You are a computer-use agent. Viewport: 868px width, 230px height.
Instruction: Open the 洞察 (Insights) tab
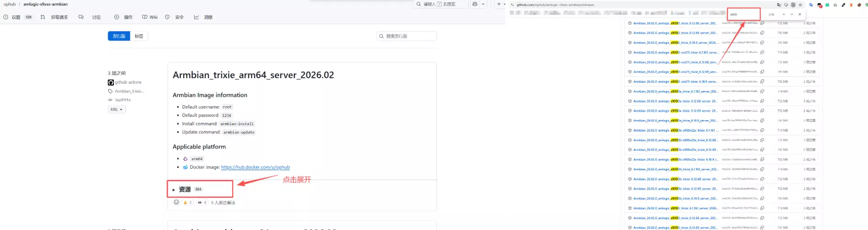click(203, 17)
